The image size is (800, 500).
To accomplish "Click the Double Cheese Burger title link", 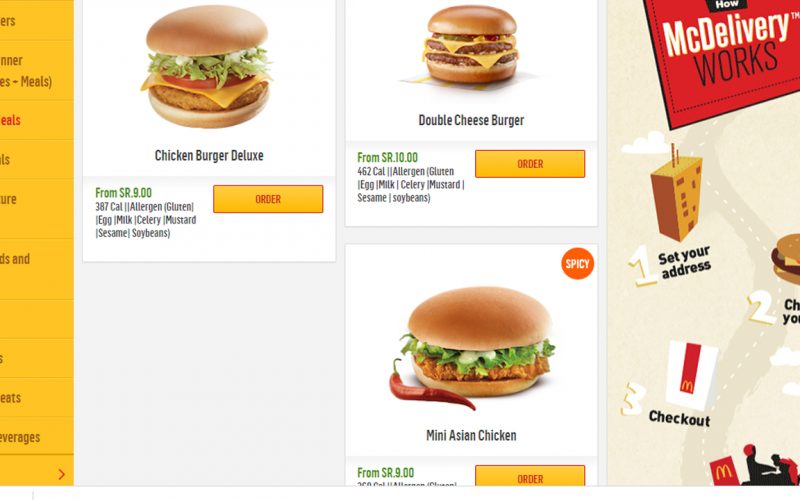I will coord(471,120).
